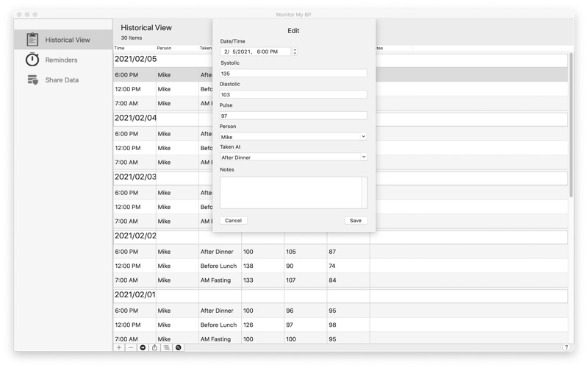
Task: Add a new reading with the plus button
Action: 119,347
